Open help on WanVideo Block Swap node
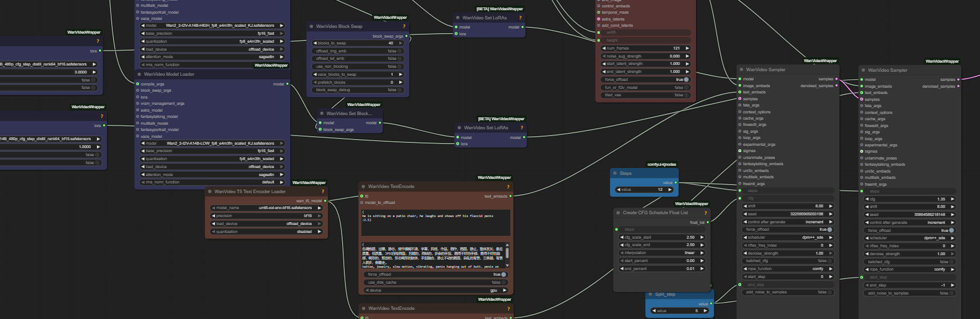980x319 pixels. (x=404, y=26)
